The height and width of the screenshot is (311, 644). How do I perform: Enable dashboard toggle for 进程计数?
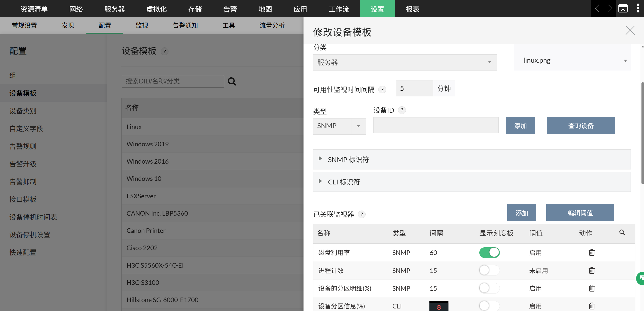point(489,270)
